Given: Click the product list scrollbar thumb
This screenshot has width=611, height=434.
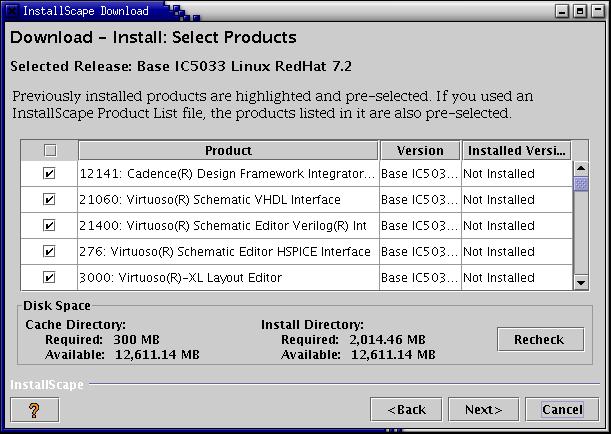Looking at the screenshot, I should 581,183.
